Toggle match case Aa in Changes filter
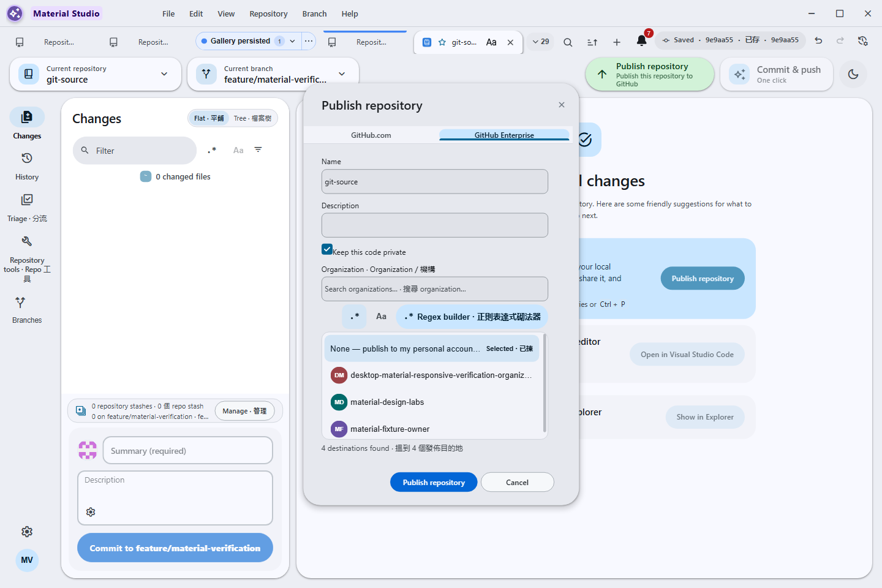The image size is (882, 588). pyautogui.click(x=238, y=150)
